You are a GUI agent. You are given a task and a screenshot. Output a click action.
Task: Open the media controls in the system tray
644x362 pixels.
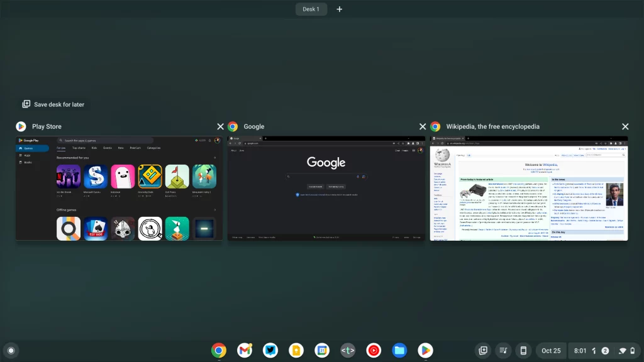pos(502,350)
